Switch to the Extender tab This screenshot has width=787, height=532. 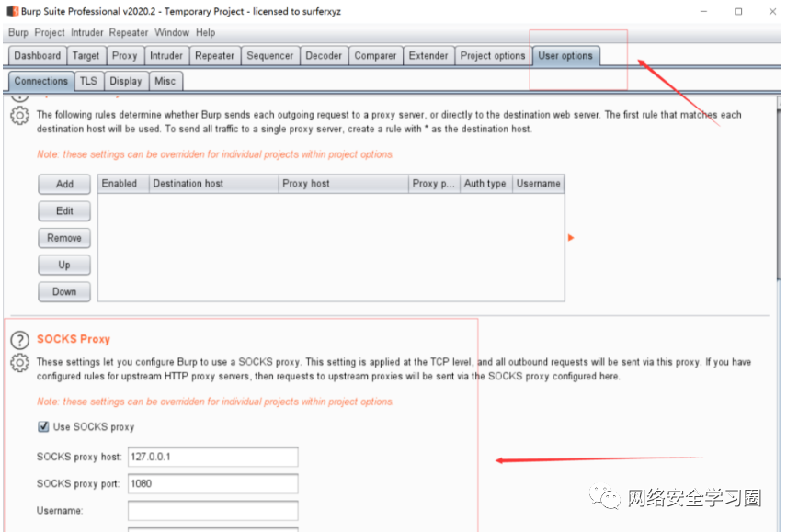[428, 56]
